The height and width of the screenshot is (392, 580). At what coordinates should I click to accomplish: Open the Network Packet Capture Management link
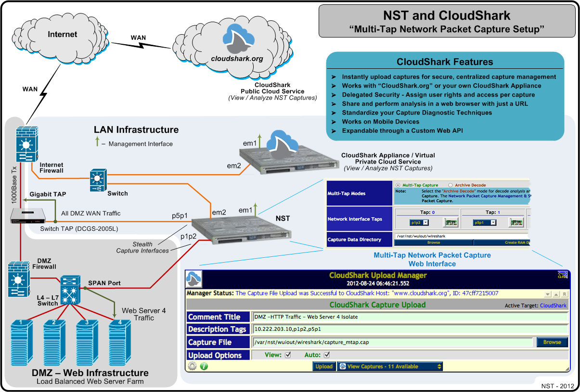coord(489,196)
